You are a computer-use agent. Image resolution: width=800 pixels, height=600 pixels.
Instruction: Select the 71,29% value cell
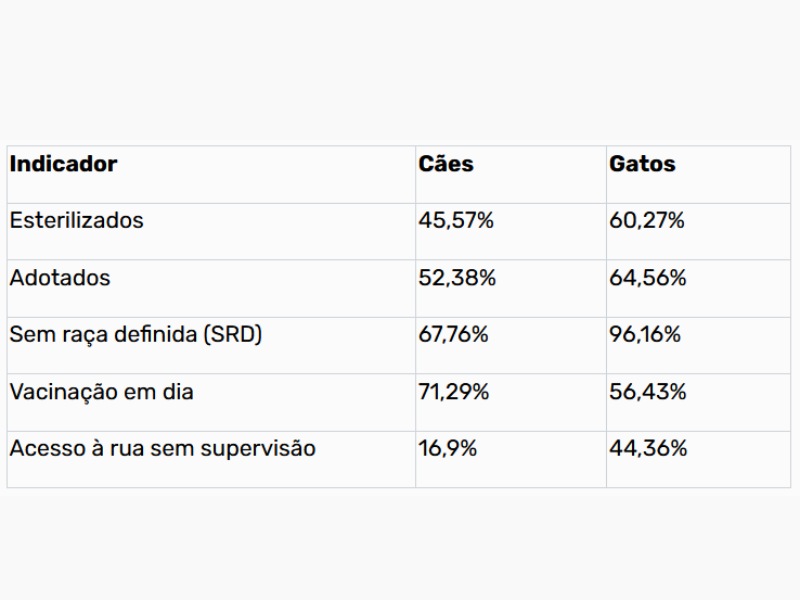click(454, 392)
